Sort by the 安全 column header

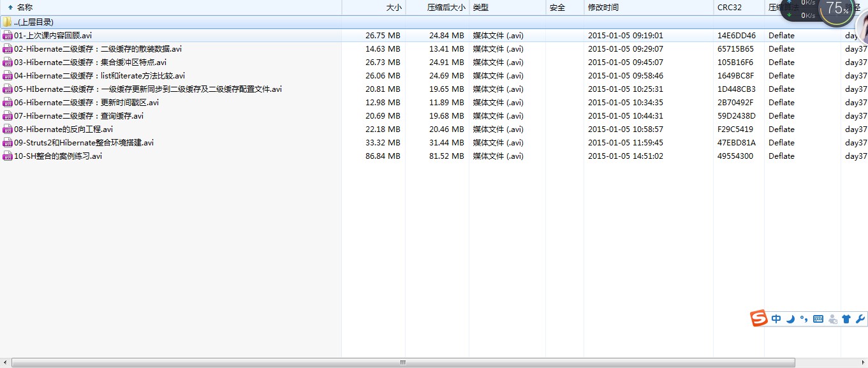[x=564, y=8]
